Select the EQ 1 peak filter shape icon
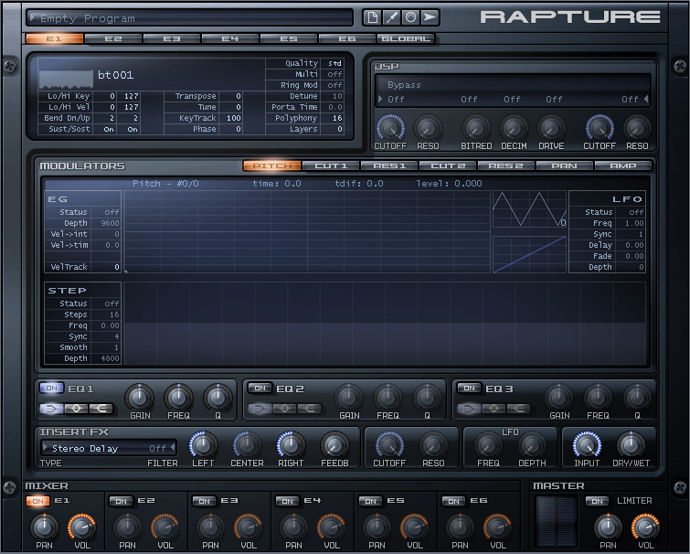690x554 pixels. (76, 409)
